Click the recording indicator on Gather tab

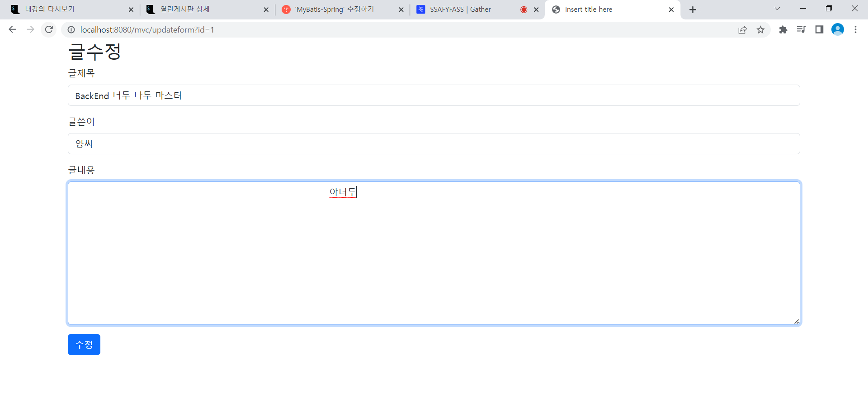click(x=524, y=10)
